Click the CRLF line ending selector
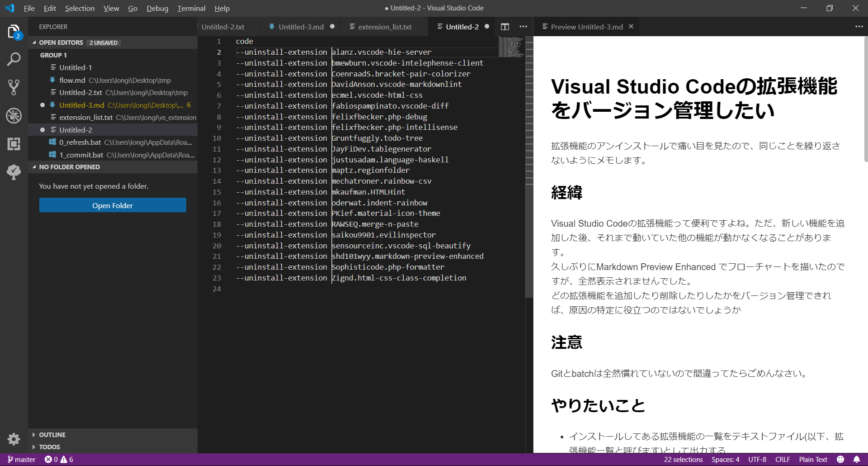The width and height of the screenshot is (868, 466). pos(783,459)
